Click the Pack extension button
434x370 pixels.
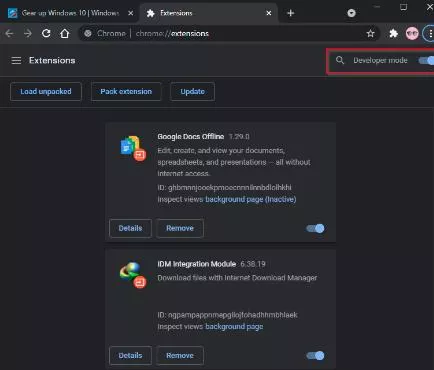(x=126, y=91)
